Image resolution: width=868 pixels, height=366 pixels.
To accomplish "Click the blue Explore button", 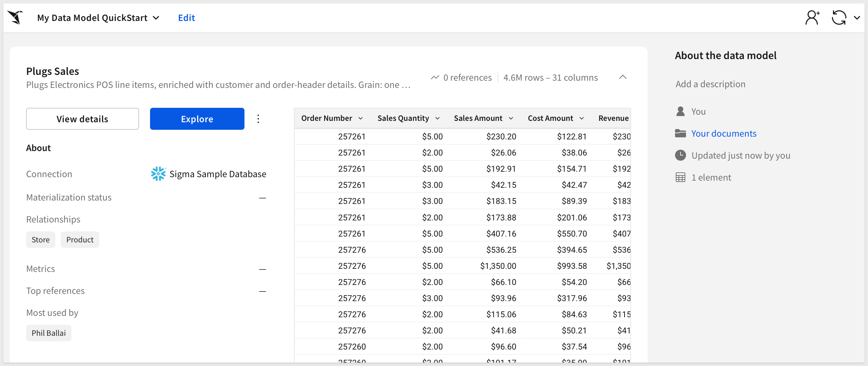I will point(197,119).
